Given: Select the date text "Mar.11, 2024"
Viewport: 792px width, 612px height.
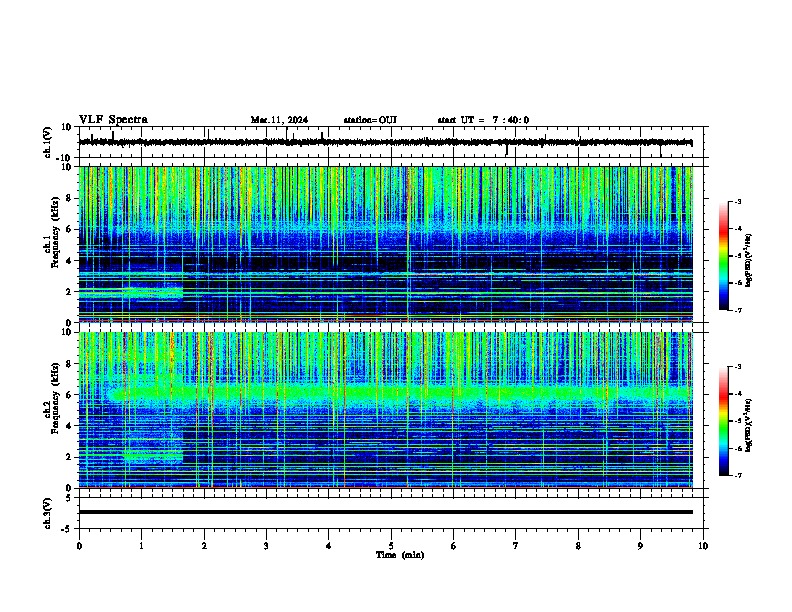Looking at the screenshot, I should point(279,120).
